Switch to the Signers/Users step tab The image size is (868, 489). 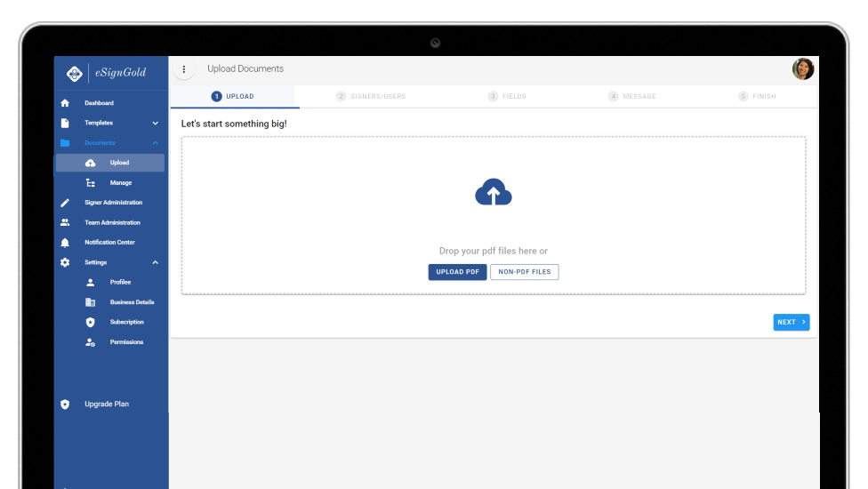[371, 96]
